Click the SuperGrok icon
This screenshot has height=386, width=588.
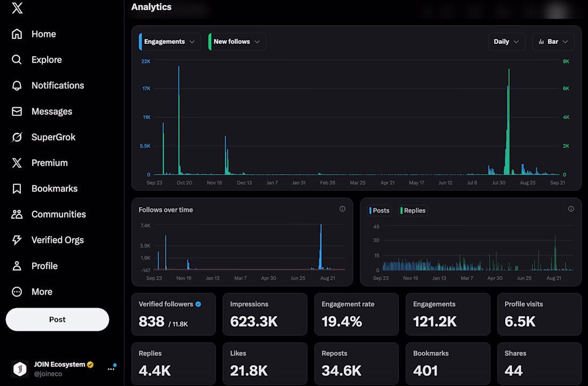tap(17, 137)
